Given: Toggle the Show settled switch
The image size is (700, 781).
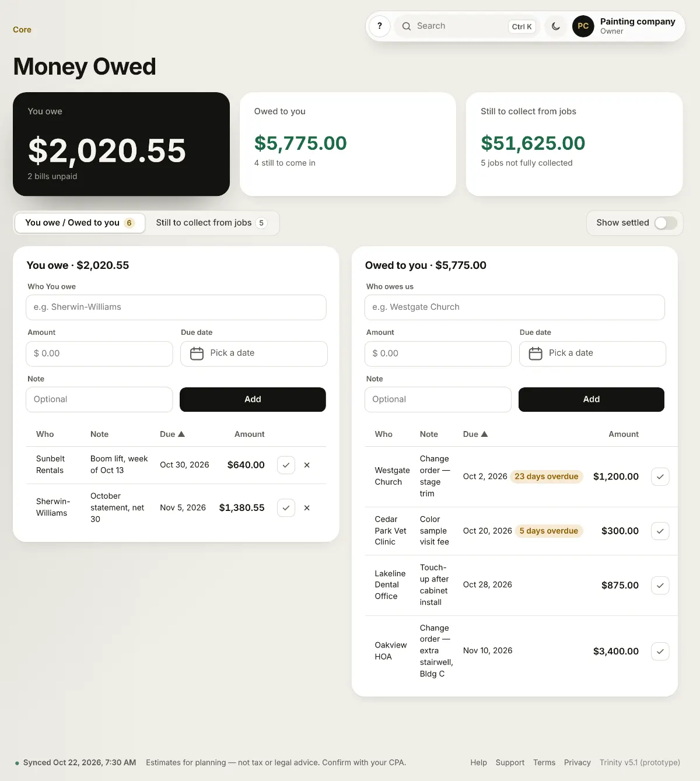Looking at the screenshot, I should tap(666, 223).
